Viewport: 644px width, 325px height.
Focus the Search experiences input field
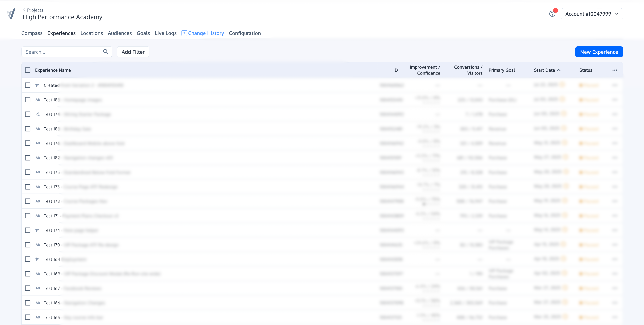[x=63, y=52]
